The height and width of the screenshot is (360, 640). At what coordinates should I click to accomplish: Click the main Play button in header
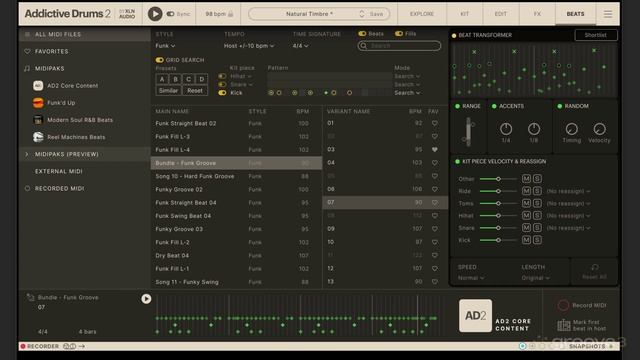click(155, 14)
